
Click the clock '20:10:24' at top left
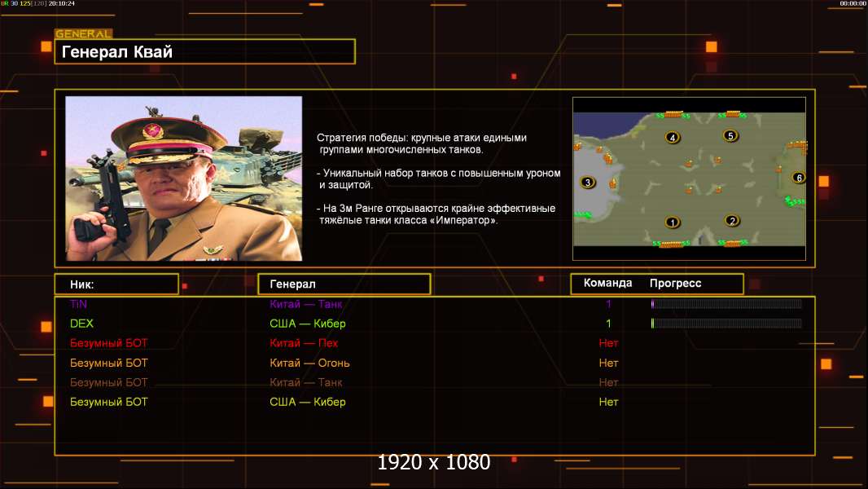tap(61, 3)
